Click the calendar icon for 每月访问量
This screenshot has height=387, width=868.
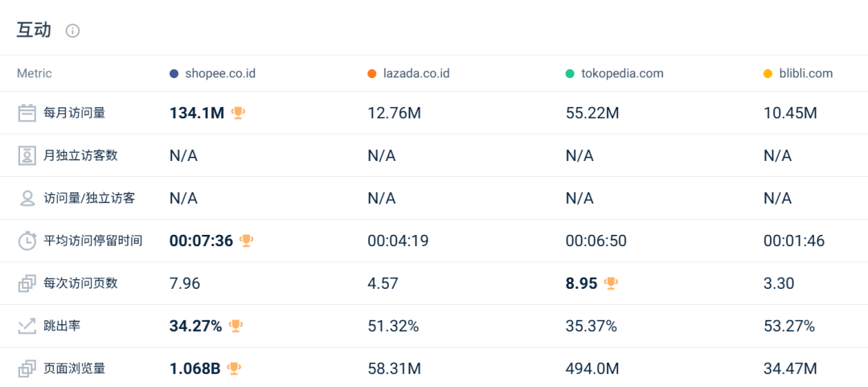pos(27,113)
